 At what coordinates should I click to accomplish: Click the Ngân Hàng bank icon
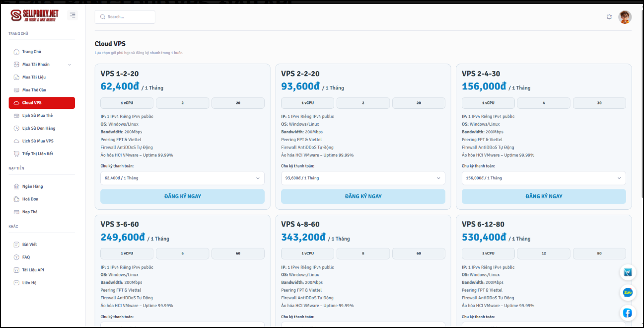16,186
